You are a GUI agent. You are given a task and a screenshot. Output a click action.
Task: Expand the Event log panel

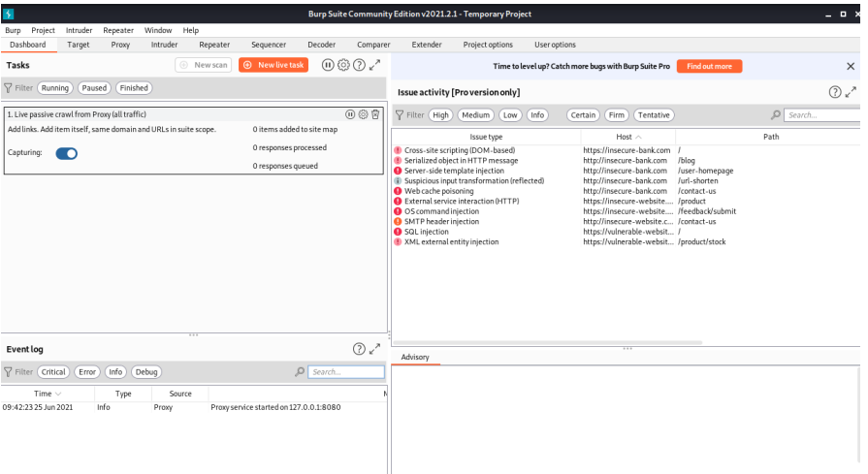pyautogui.click(x=375, y=349)
